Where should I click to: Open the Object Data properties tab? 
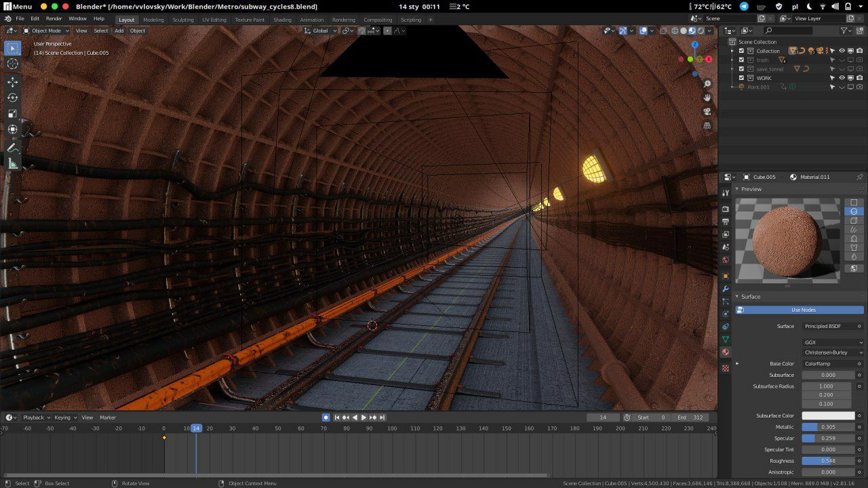[x=725, y=340]
